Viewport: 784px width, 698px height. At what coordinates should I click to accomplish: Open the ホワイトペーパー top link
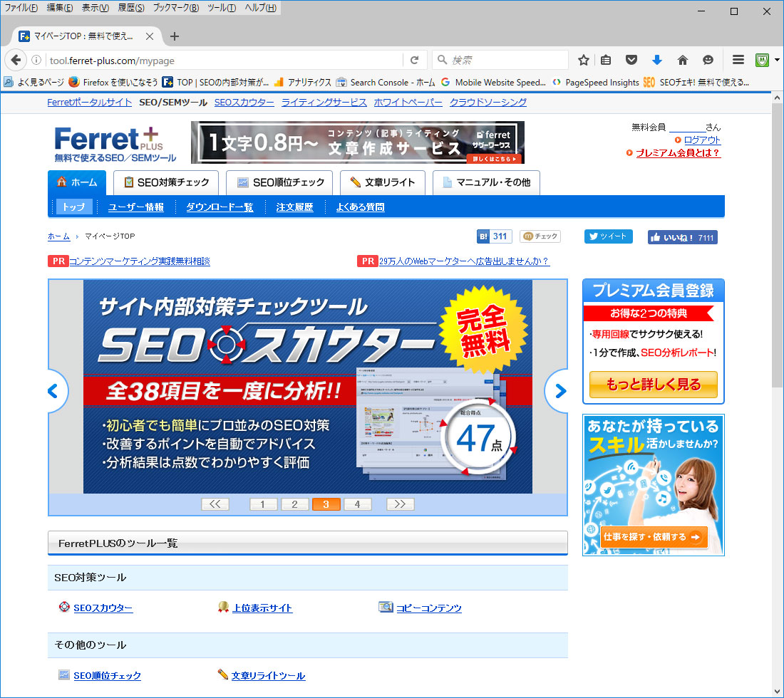coord(408,103)
